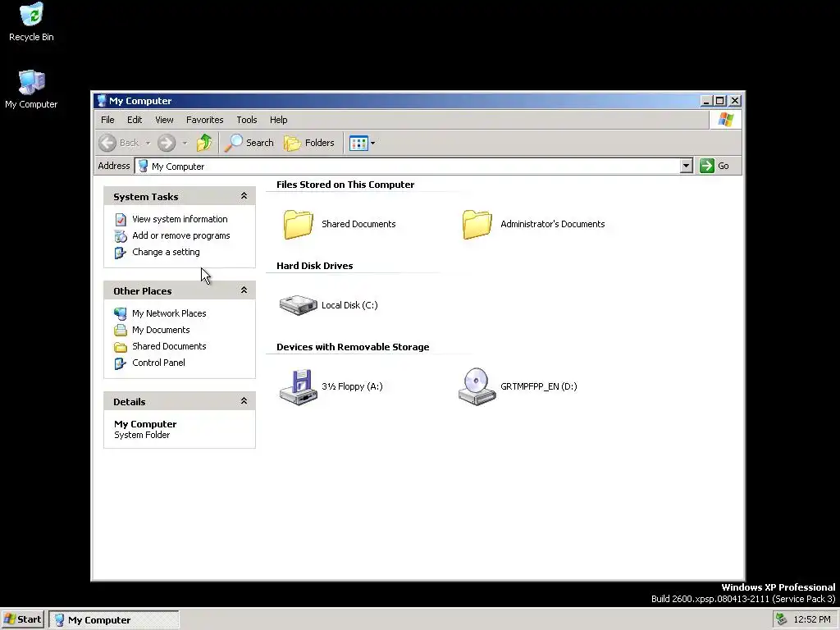This screenshot has height=630, width=840.
Task: Click Change a setting link
Action: pos(166,252)
